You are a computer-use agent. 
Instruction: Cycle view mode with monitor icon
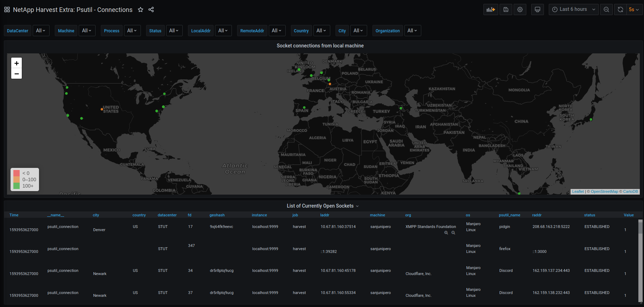point(537,9)
